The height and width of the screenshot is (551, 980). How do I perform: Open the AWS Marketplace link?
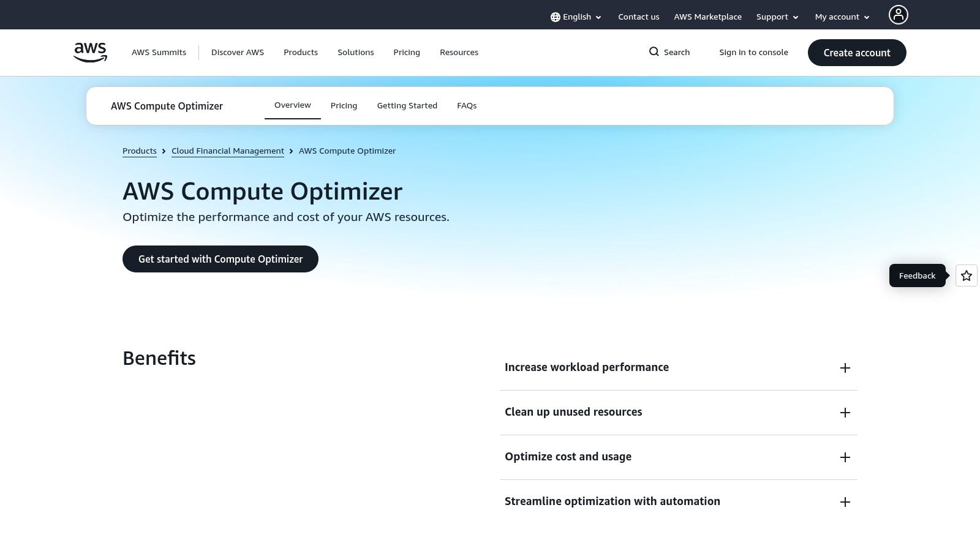(708, 17)
